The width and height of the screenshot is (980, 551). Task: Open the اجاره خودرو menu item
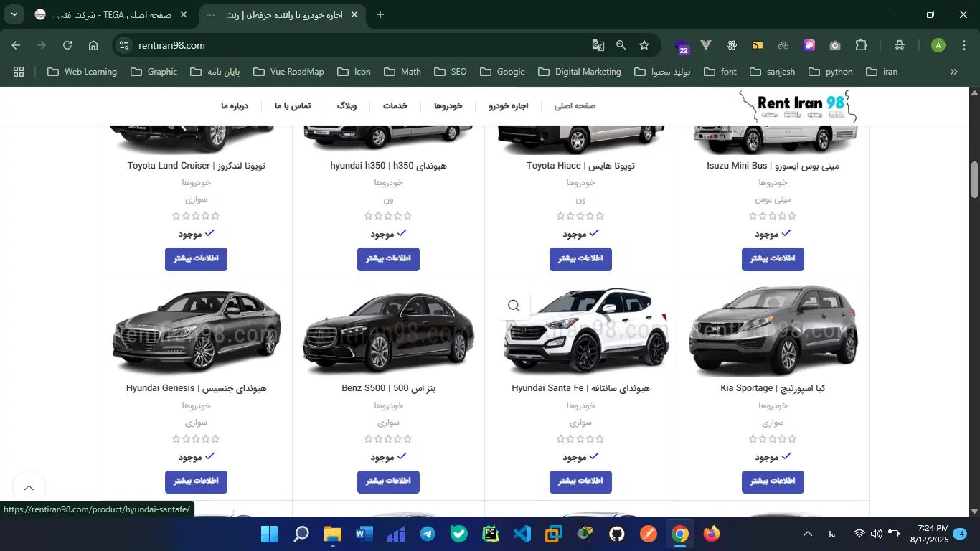[x=509, y=105]
